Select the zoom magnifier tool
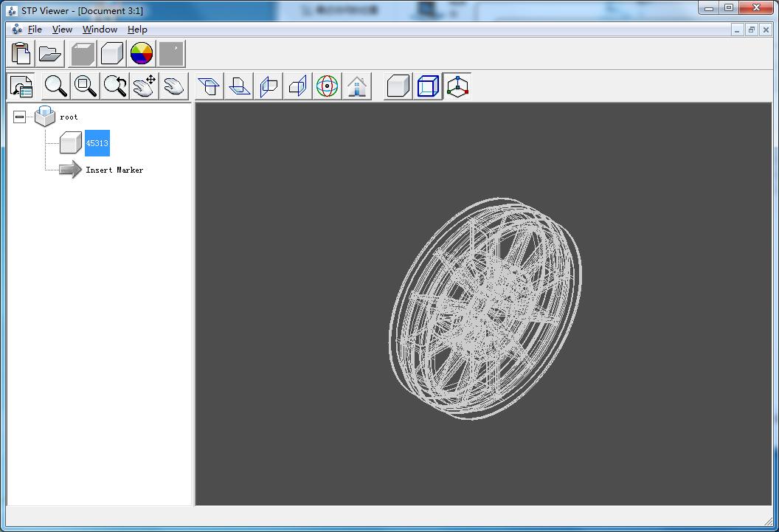The image size is (779, 532). click(55, 86)
